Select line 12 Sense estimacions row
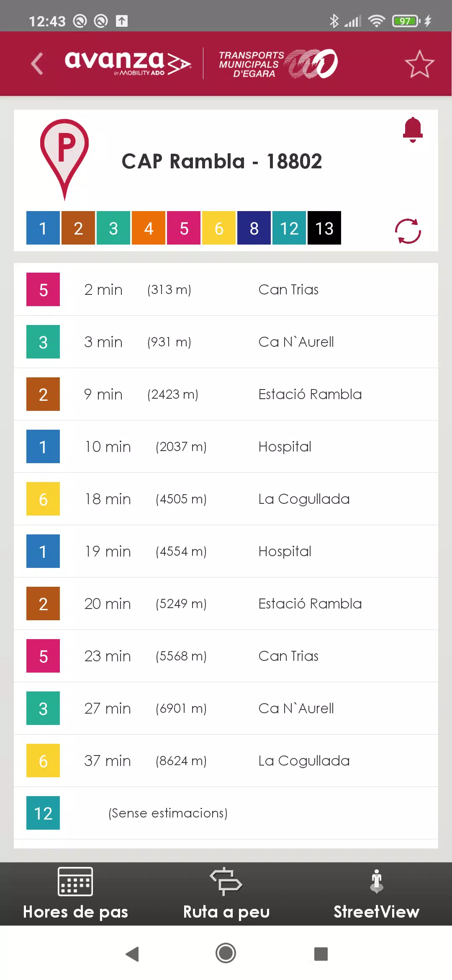The width and height of the screenshot is (452, 980). [x=226, y=813]
